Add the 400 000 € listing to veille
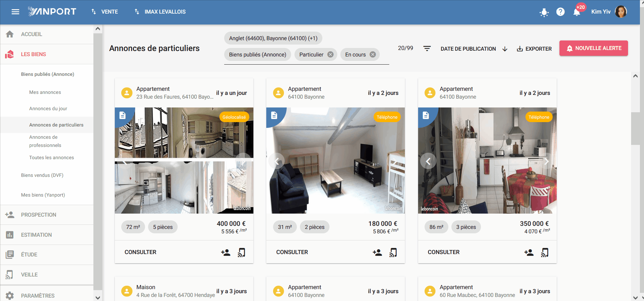Screen dimensions: 644x301 [x=241, y=252]
